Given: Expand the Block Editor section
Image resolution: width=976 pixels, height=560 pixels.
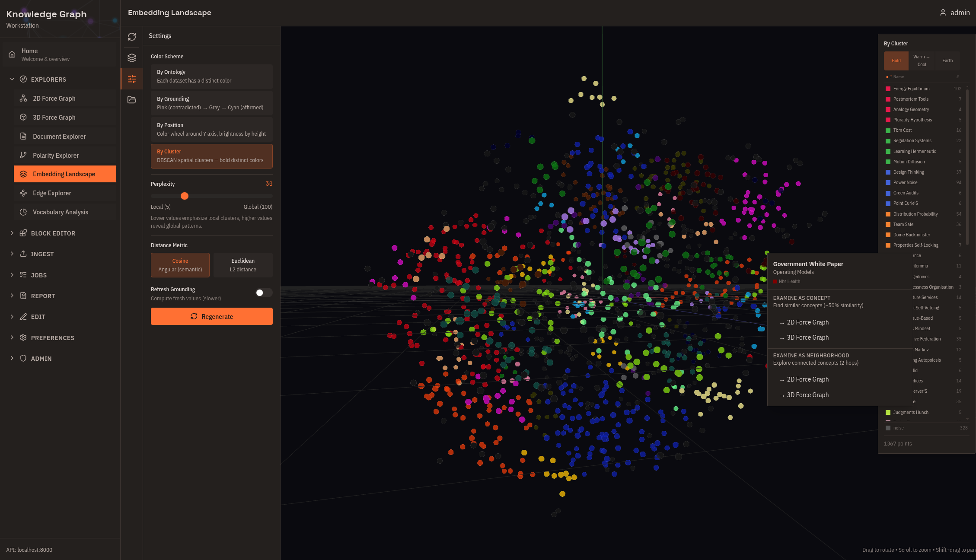Looking at the screenshot, I should click(53, 233).
